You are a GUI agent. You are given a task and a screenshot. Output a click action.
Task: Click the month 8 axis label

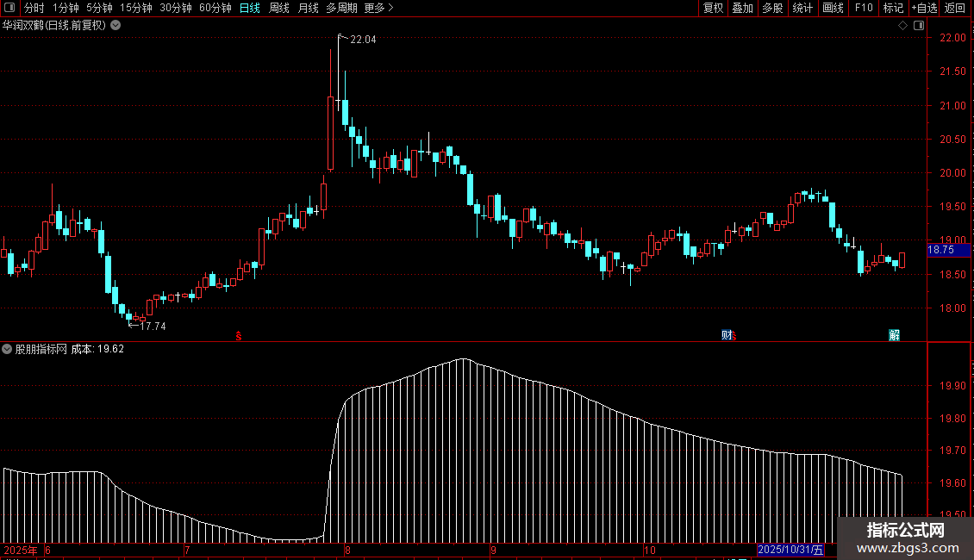click(347, 550)
